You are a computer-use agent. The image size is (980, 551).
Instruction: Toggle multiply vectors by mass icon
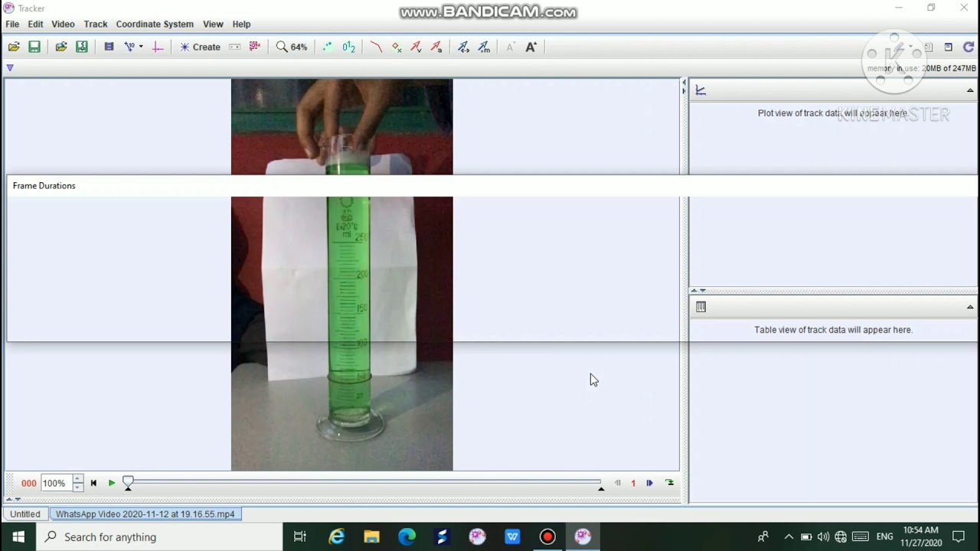(x=484, y=47)
